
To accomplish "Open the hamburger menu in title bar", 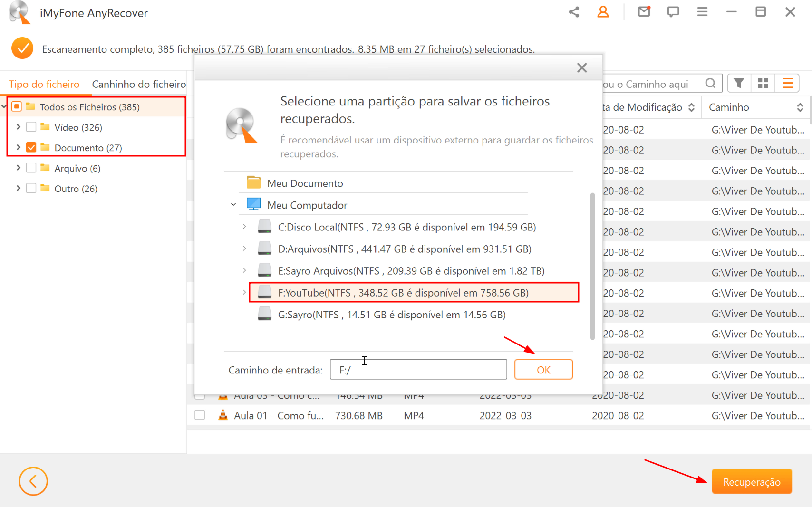I will (x=702, y=12).
